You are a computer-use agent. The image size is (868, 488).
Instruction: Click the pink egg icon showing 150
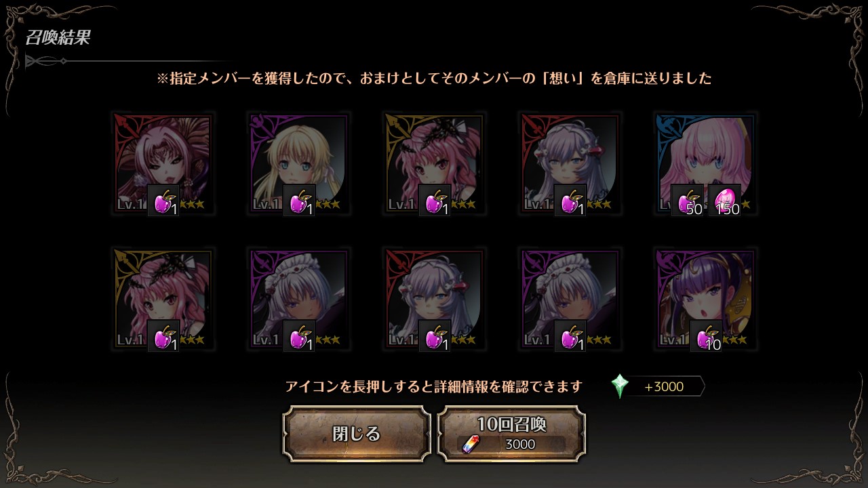724,201
